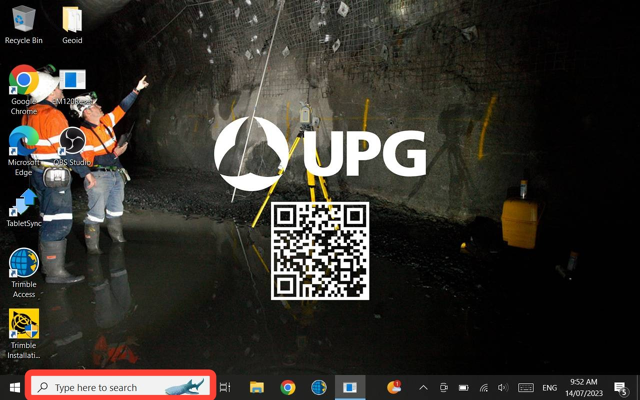Open the touch keyboard from tray
The height and width of the screenshot is (400, 640).
coord(526,387)
